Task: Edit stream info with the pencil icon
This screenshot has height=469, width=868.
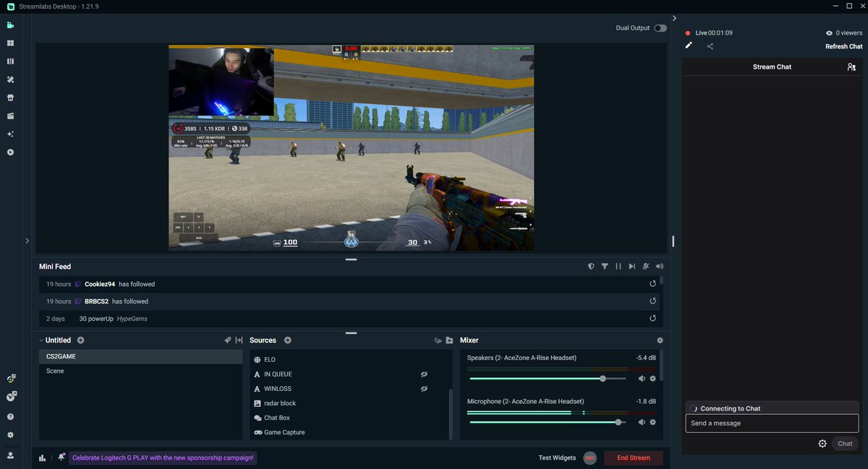Action: pos(689,46)
